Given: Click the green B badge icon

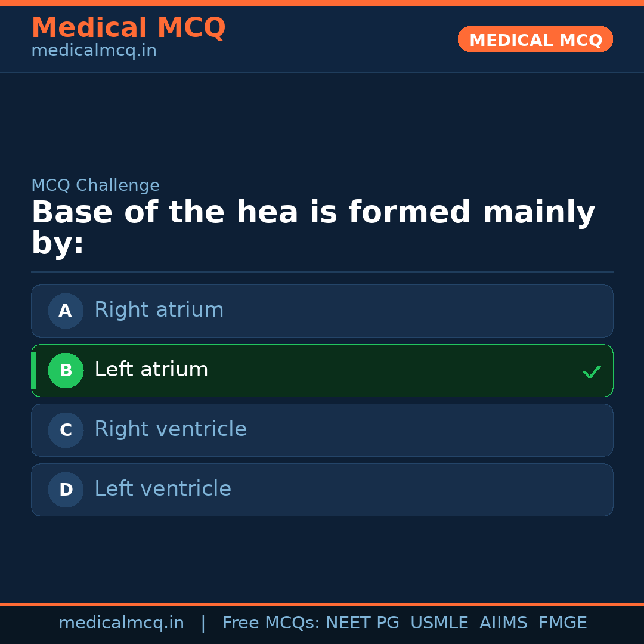Looking at the screenshot, I should click(66, 370).
